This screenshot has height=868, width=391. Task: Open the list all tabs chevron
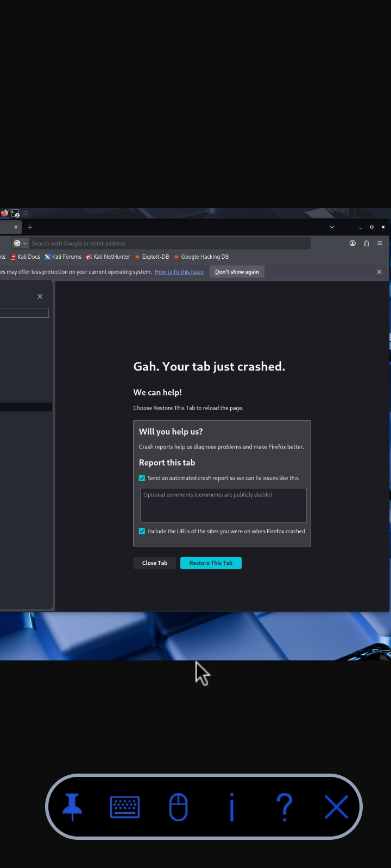[x=332, y=227]
